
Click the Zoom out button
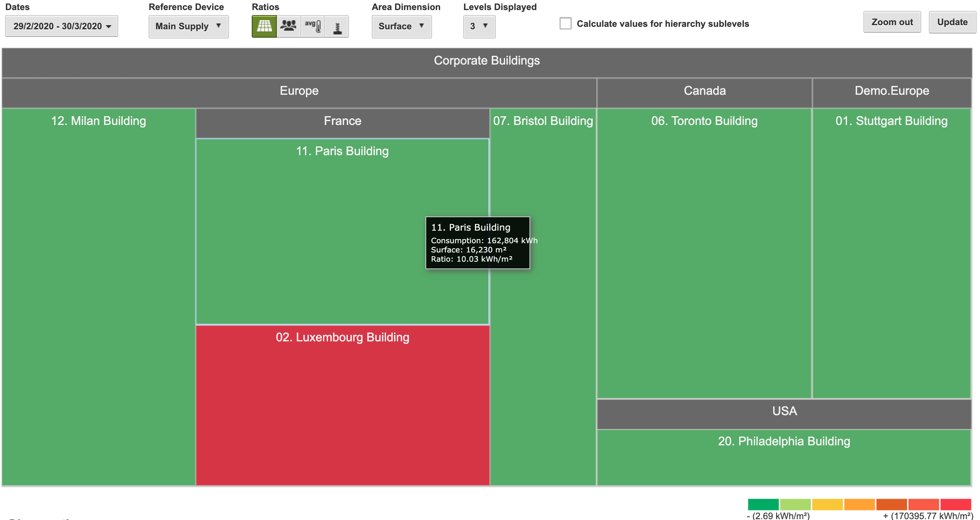(891, 22)
